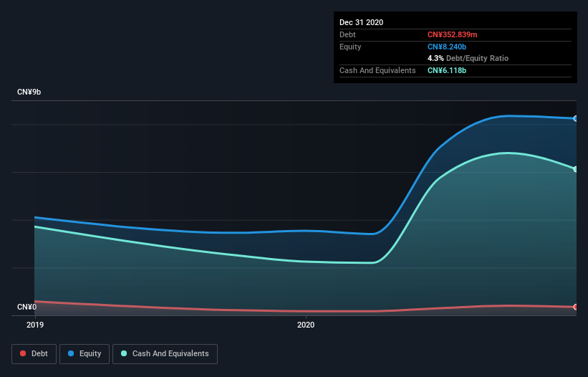Click the red Debt legend dot
The width and height of the screenshot is (588, 377).
(23, 353)
